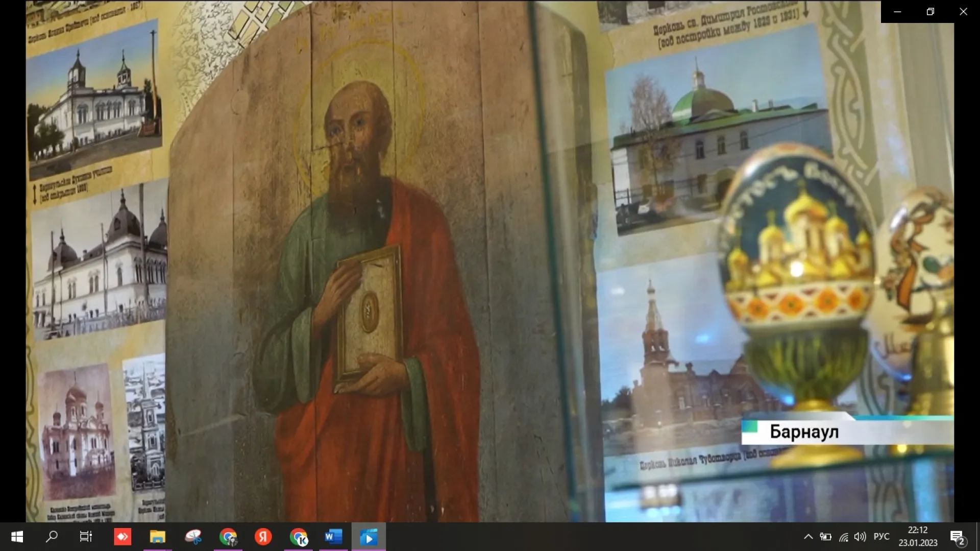Screen dimensions: 980x551
Task: Open clock showing 22:12 23.01.2023
Action: (x=918, y=537)
